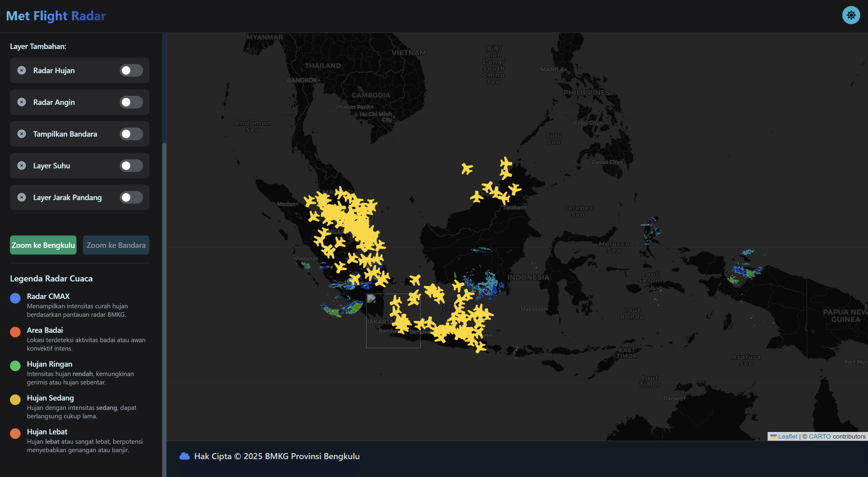The height and width of the screenshot is (477, 868).
Task: Click the isolated airplane icon northwest of Borneo
Action: (467, 168)
